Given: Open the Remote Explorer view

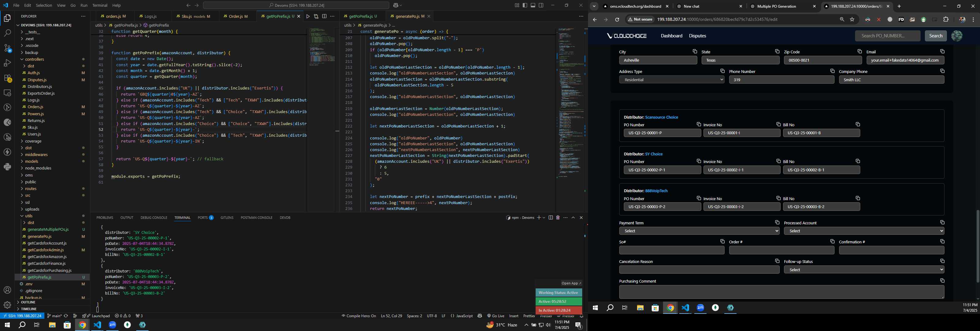Looking at the screenshot, I should tap(7, 93).
